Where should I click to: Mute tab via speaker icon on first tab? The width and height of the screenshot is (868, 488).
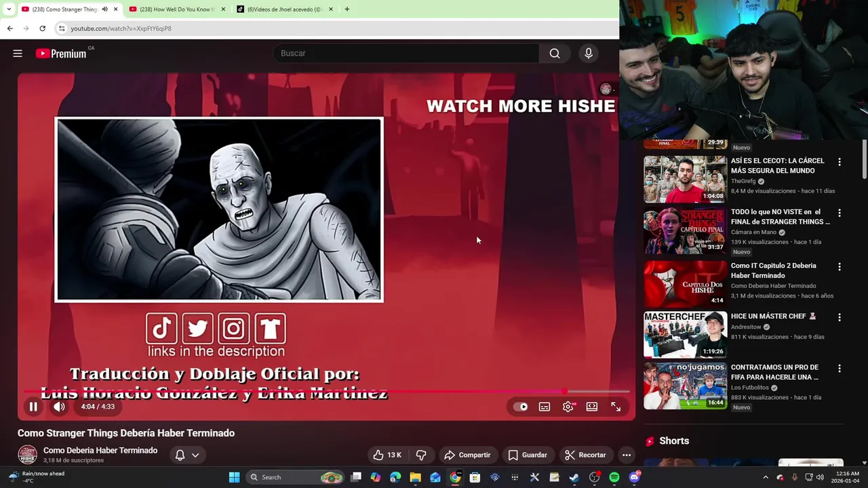(x=104, y=9)
